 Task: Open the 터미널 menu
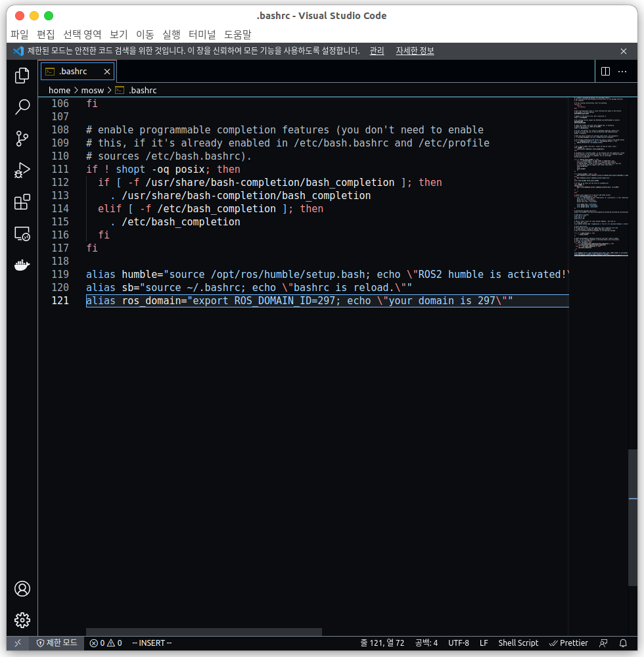click(202, 34)
